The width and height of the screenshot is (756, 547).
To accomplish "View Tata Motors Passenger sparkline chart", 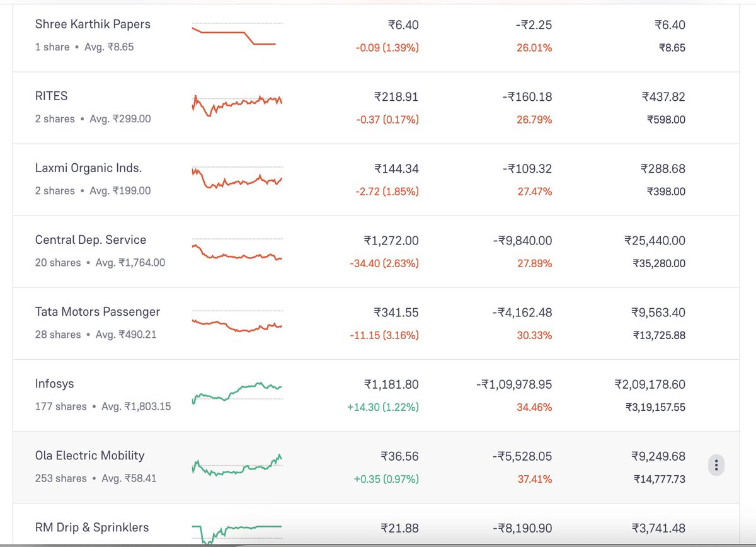I will pos(238,322).
